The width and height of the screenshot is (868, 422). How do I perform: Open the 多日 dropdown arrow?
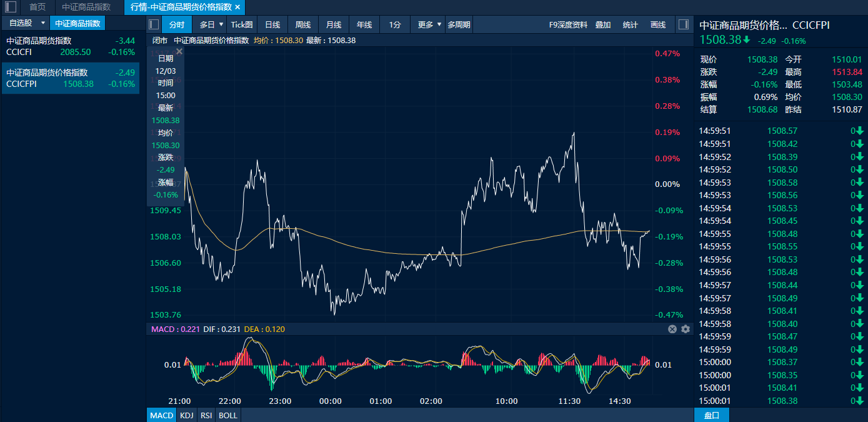click(221, 25)
